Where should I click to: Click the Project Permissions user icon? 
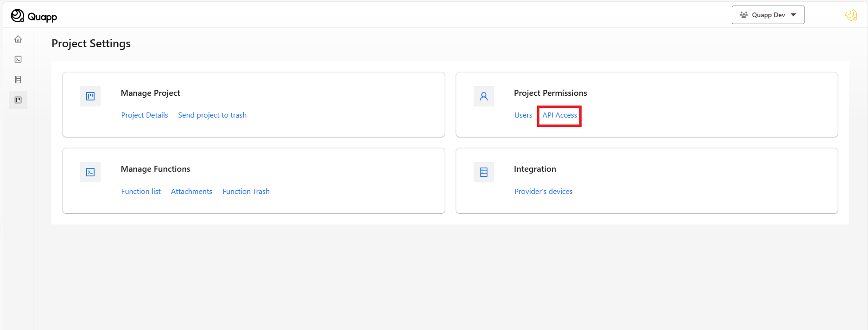pyautogui.click(x=483, y=96)
